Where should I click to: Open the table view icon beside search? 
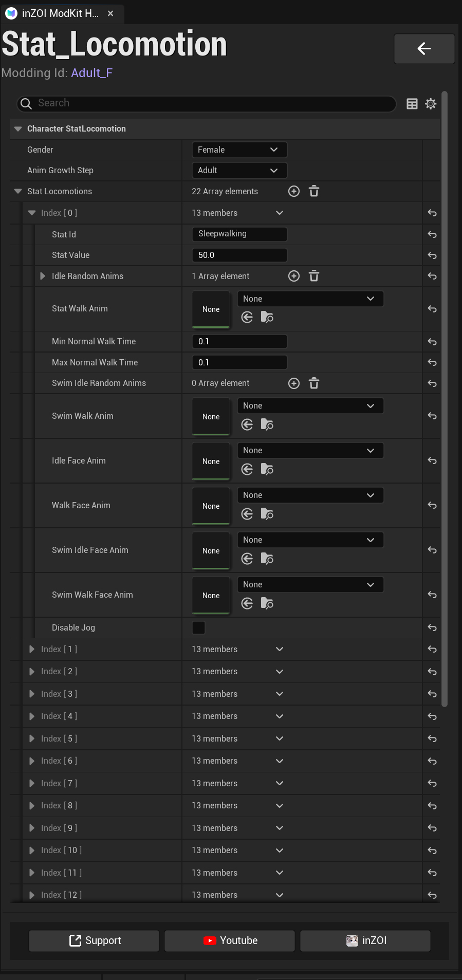tap(412, 104)
